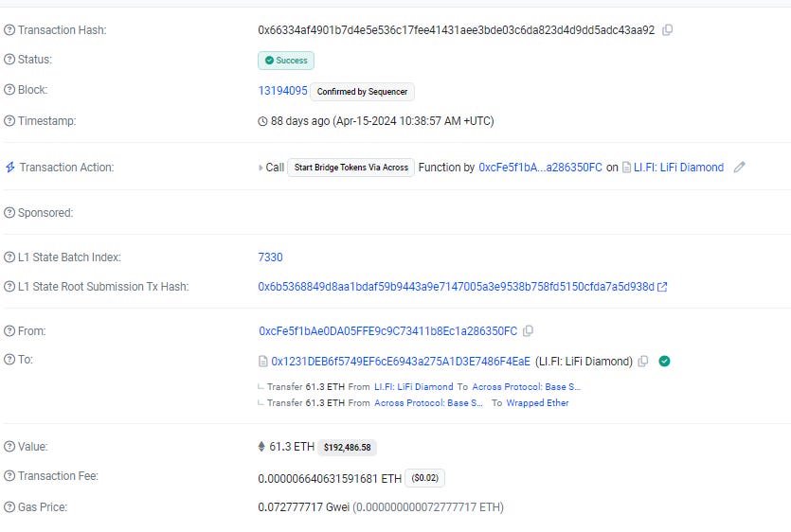
Task: Select the timestamp text 88 days ago
Action: point(383,121)
